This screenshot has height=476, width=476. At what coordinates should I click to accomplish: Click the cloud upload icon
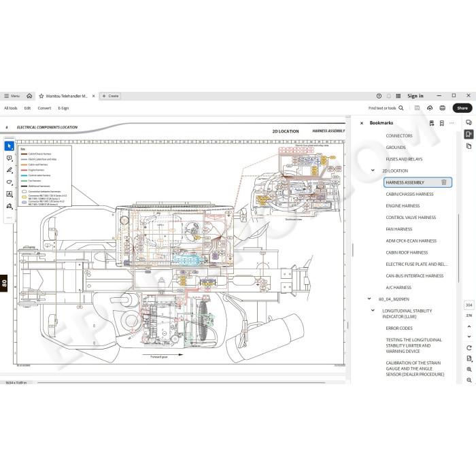pos(430,108)
